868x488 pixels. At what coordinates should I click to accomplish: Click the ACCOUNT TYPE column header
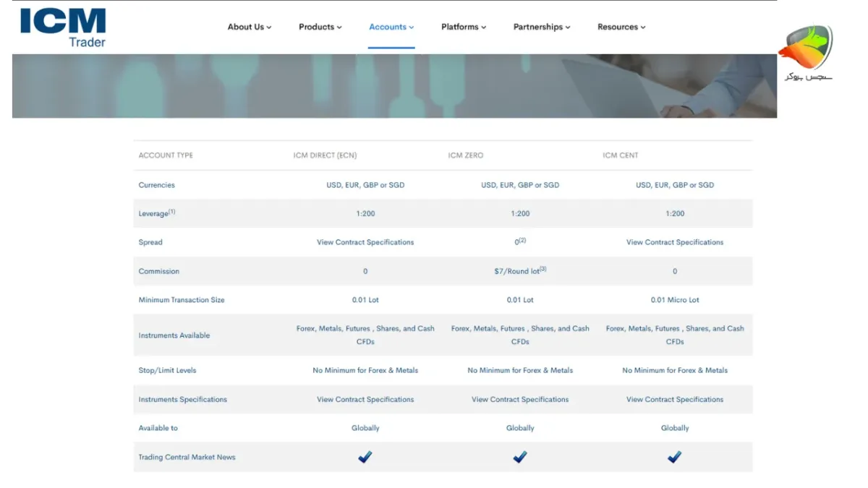tap(166, 155)
